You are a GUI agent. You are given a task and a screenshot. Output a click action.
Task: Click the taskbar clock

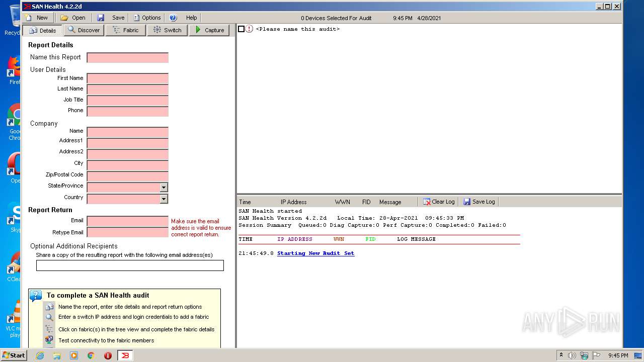point(618,355)
